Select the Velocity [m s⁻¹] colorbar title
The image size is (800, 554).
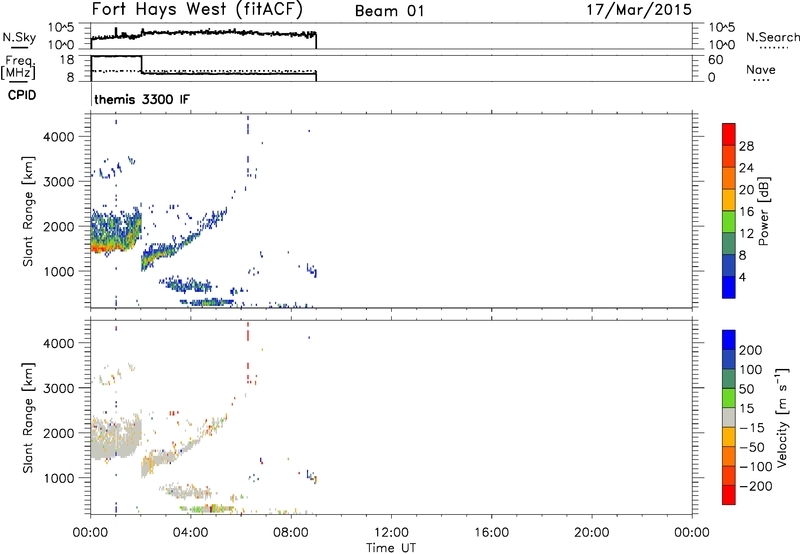click(783, 417)
